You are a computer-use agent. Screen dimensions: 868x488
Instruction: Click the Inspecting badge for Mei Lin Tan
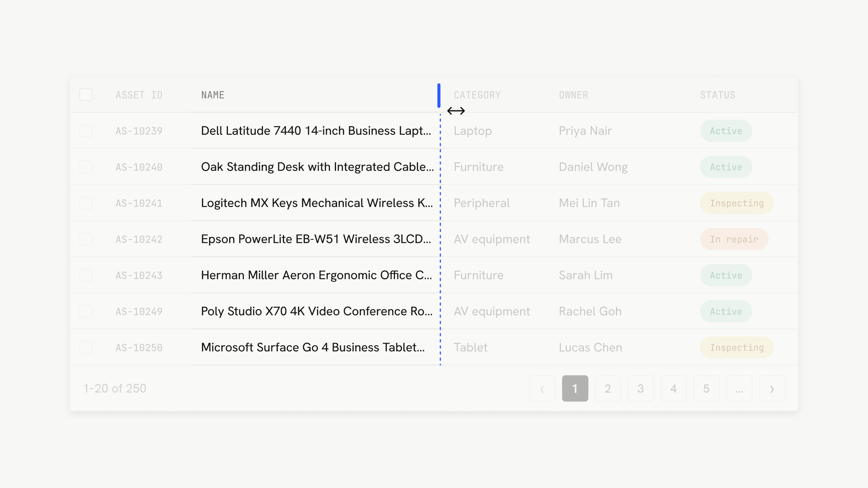737,203
